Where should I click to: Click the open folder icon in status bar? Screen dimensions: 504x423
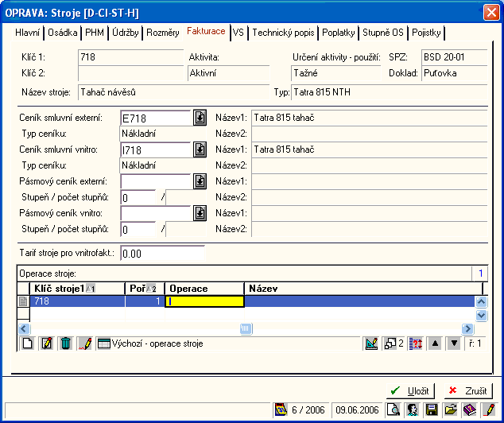[451, 409]
